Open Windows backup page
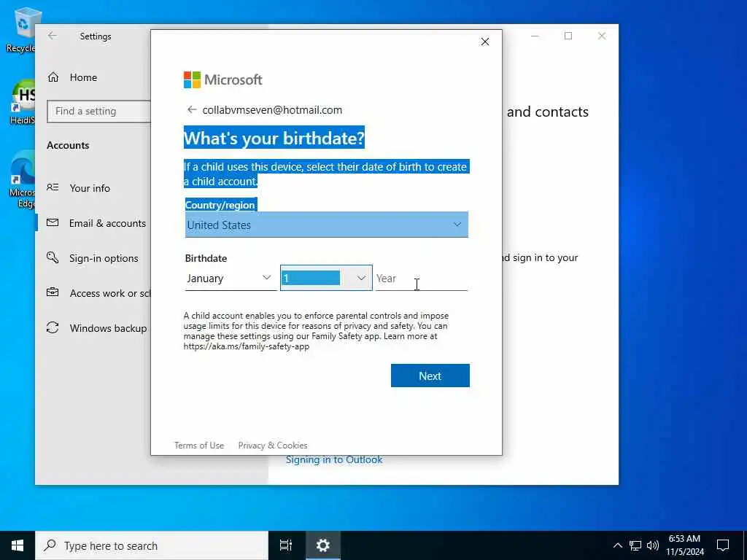747x560 pixels. 108,328
